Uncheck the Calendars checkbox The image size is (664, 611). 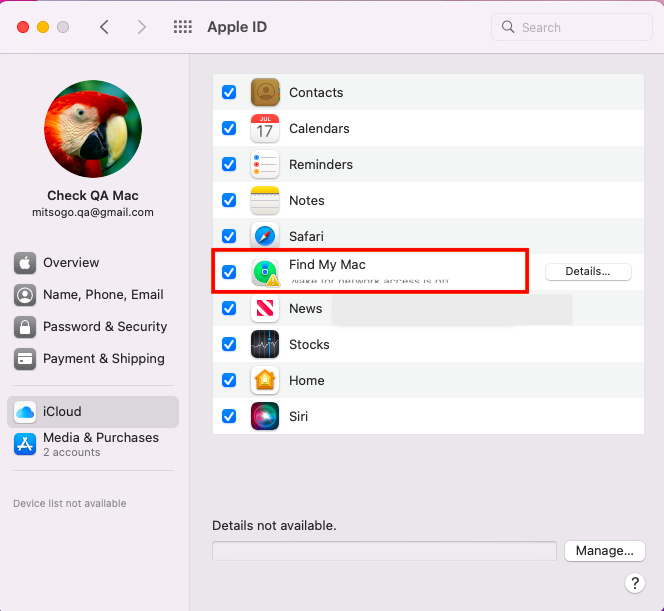point(229,128)
